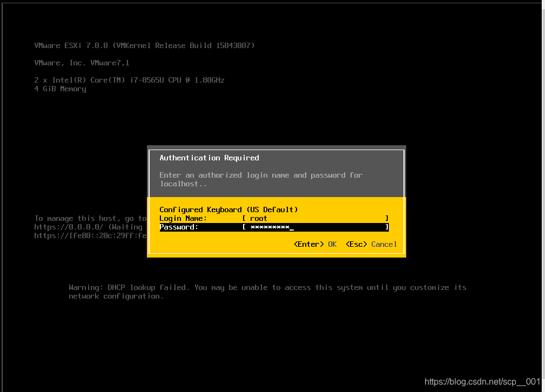545x392 pixels.
Task: Click the Login Name: label
Action: (x=183, y=218)
